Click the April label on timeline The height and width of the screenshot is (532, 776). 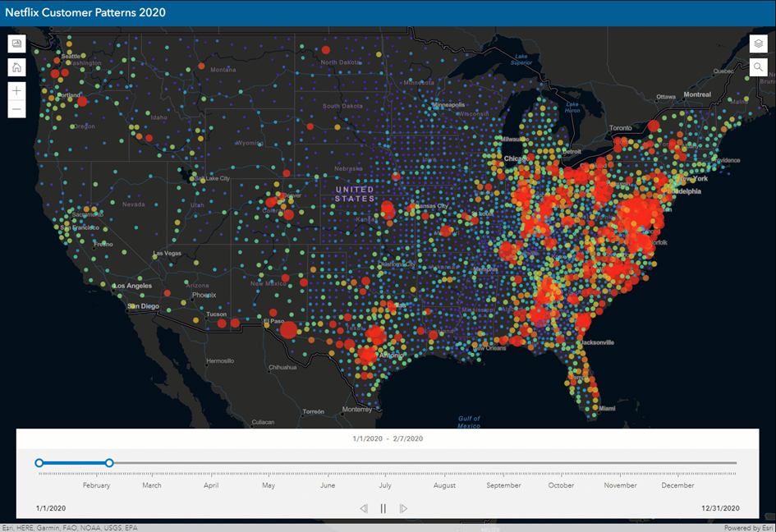tap(211, 485)
